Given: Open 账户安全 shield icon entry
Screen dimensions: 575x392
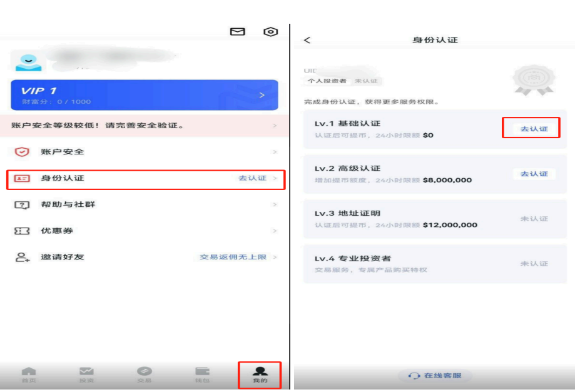Looking at the screenshot, I should point(22,152).
